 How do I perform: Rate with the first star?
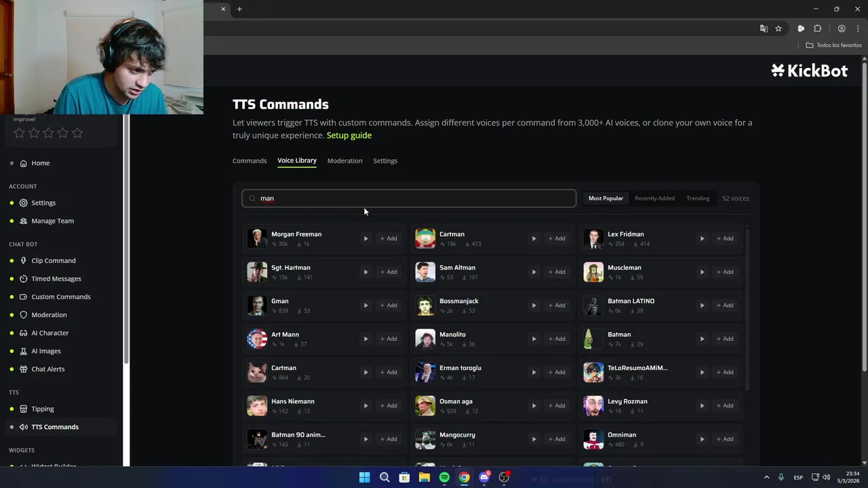pos(20,134)
